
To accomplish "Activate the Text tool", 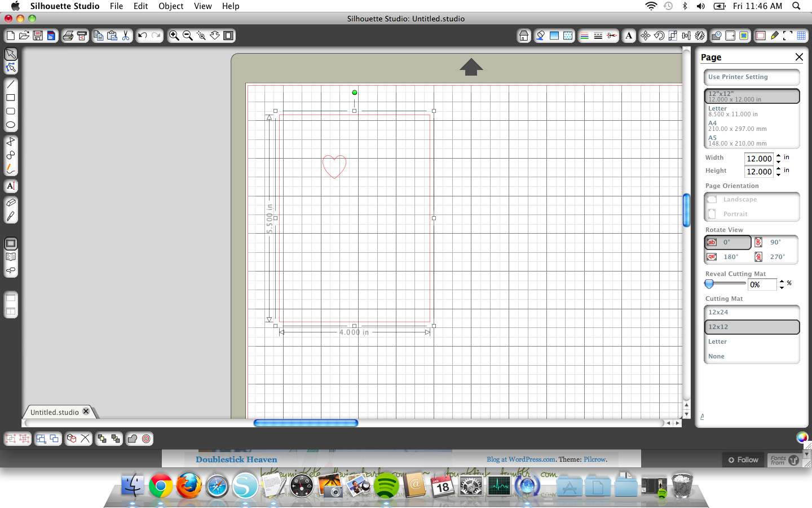I will tap(11, 186).
